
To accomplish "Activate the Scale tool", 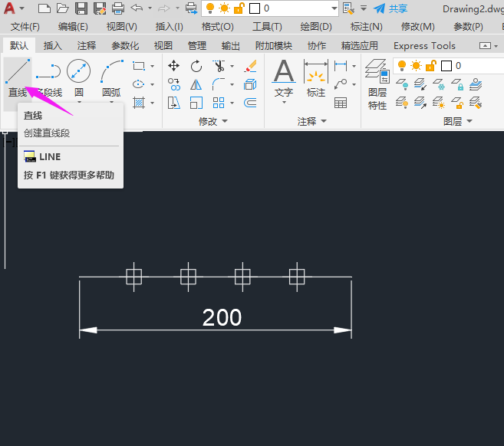I will point(196,103).
